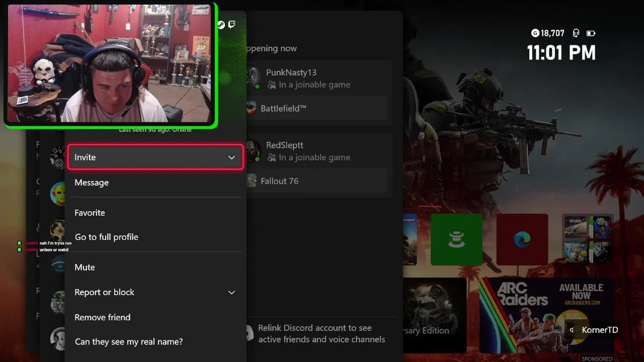Click the Gamerscore 18,707 indicator

(x=548, y=33)
